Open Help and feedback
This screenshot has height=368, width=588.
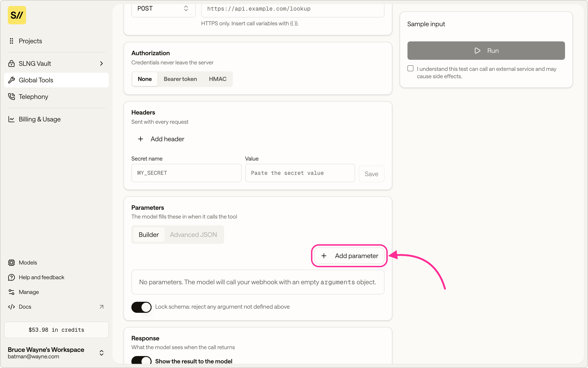click(x=56, y=277)
